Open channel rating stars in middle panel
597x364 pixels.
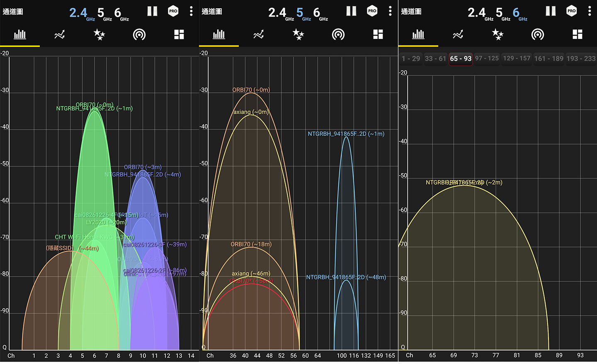[x=298, y=34]
